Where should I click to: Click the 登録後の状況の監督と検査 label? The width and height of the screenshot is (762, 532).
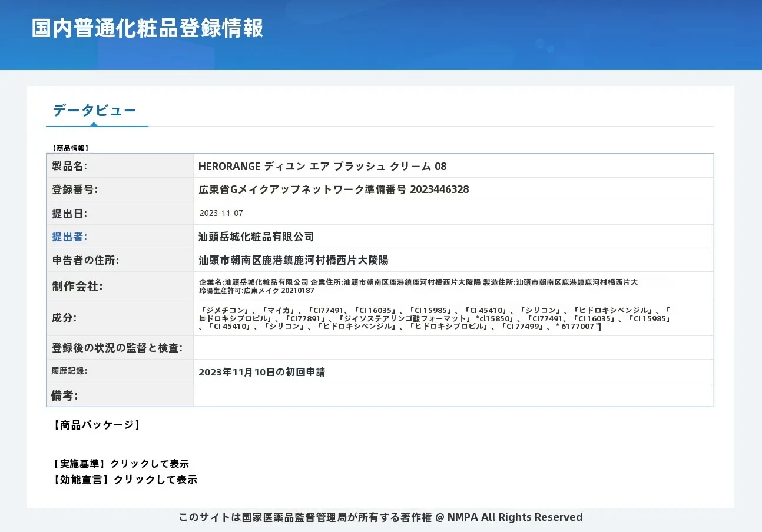pos(117,348)
